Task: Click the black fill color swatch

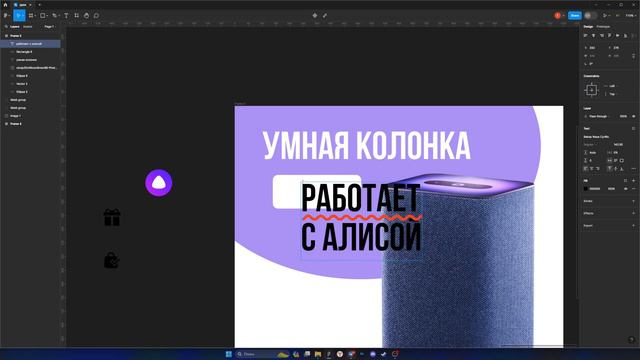Action: click(x=586, y=189)
